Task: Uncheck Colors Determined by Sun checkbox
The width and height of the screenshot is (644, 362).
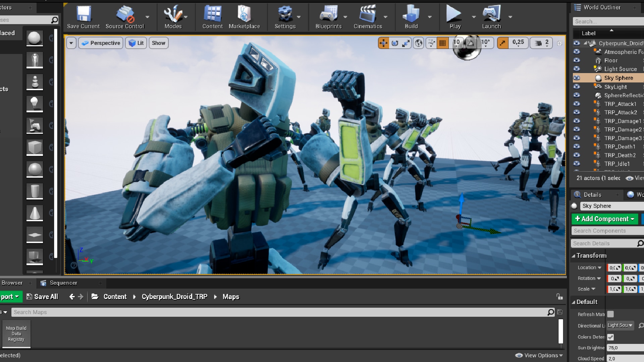Action: pos(610,337)
